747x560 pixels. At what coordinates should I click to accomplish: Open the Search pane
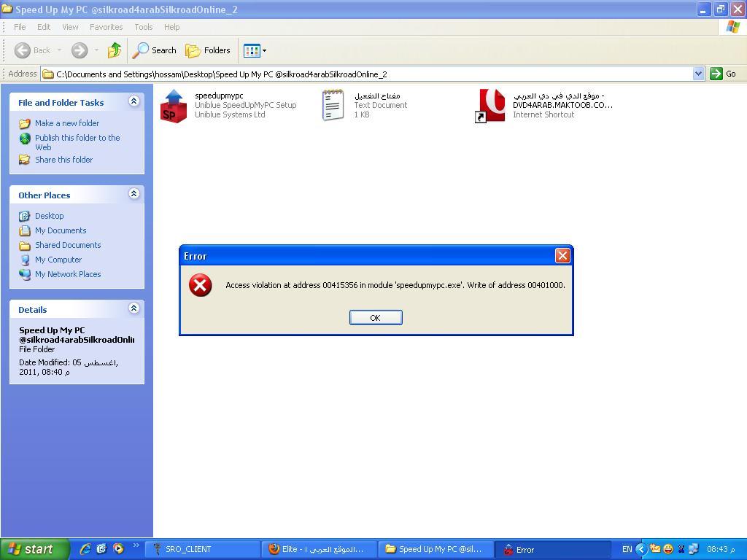click(155, 50)
